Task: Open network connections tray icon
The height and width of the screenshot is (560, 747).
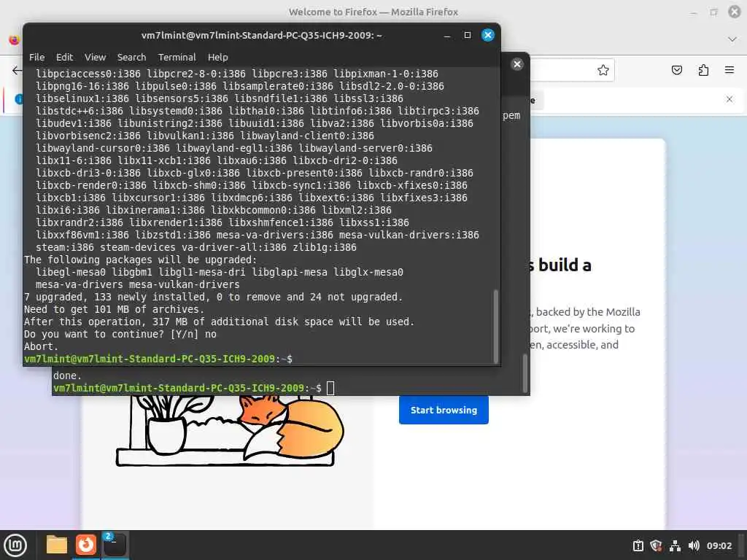Action: click(x=675, y=545)
